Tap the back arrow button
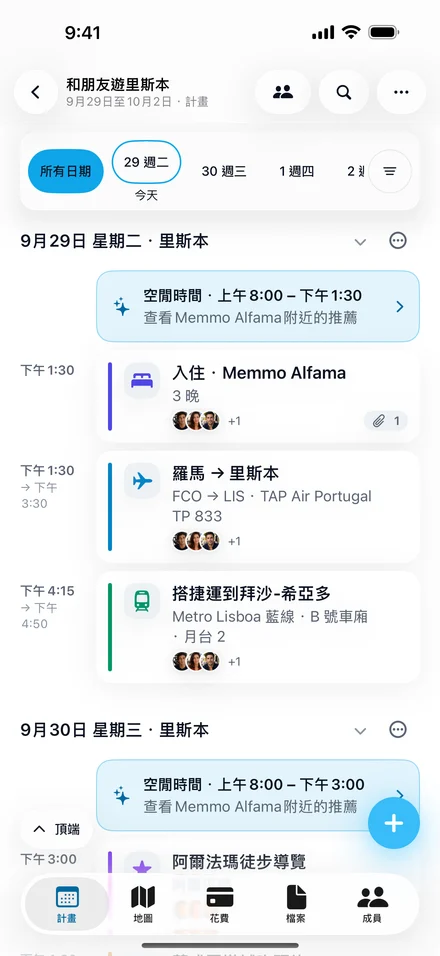Viewport: 440px width, 956px height. (x=35, y=92)
